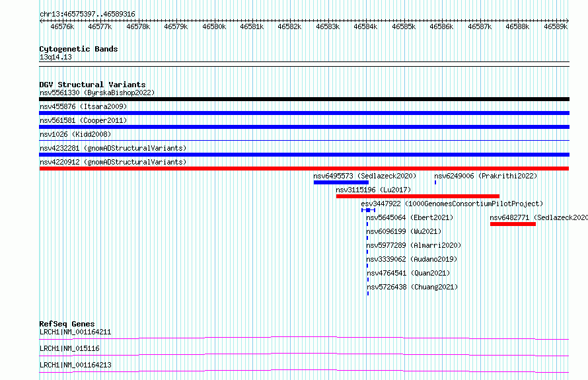Click the esv3447922 1000GenomesConsortiumPilotProject label
Image resolution: width=588 pixels, height=380 pixels.
[x=452, y=204]
